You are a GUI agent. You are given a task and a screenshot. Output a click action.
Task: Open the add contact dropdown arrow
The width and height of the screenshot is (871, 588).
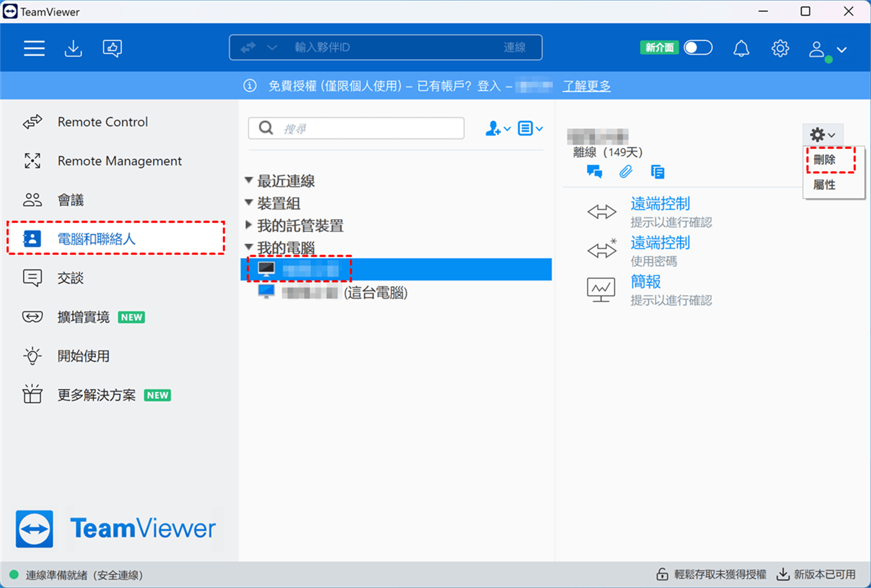(507, 129)
